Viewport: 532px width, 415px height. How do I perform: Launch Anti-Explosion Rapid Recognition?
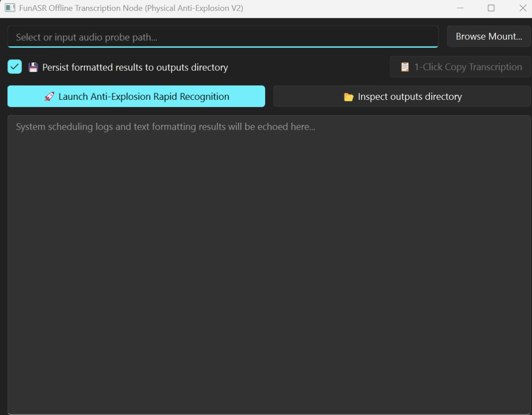136,96
